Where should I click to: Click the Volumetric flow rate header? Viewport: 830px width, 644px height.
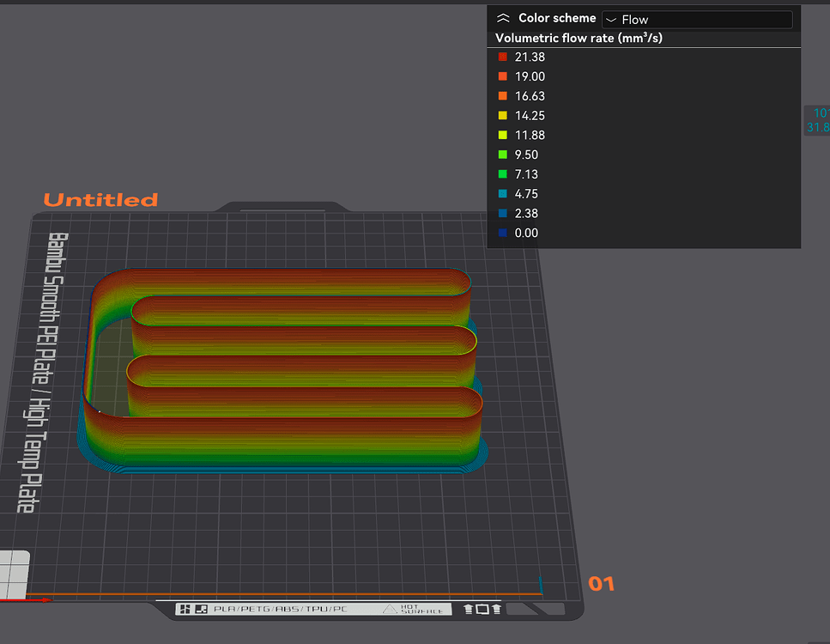[579, 38]
